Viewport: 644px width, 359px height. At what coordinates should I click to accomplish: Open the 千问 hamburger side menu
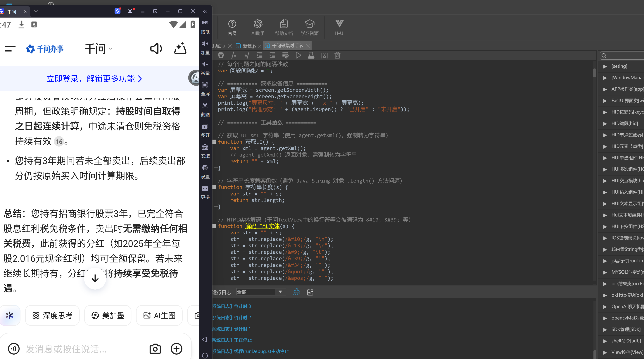10,49
